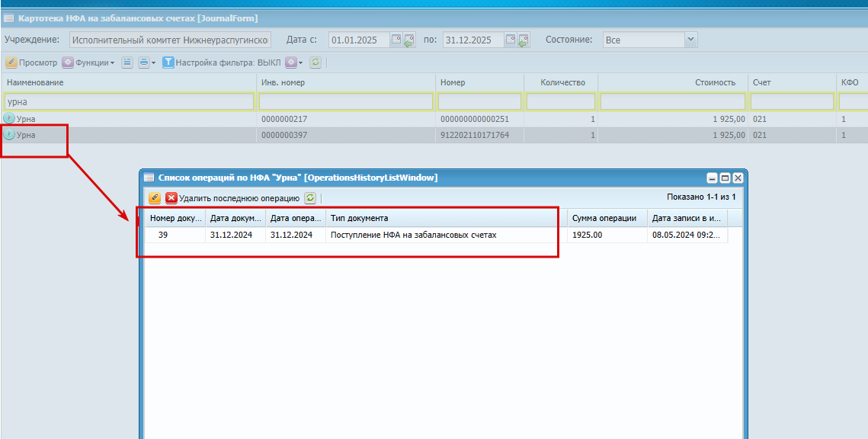Click the Количество filter field

click(x=561, y=101)
